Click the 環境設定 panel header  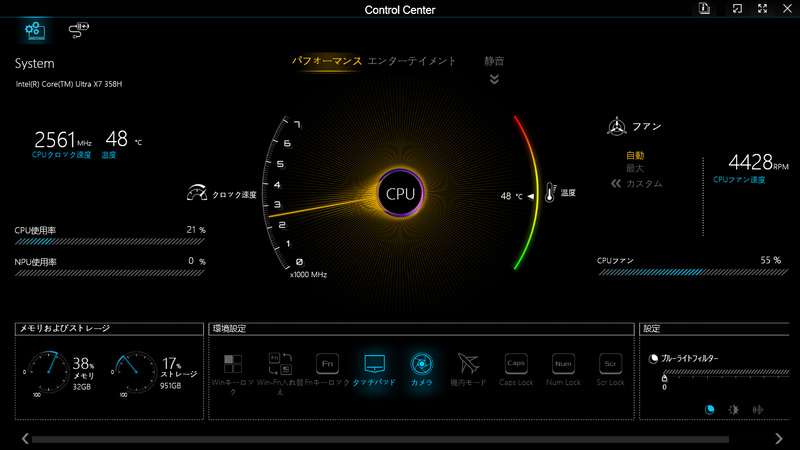[x=421, y=329]
